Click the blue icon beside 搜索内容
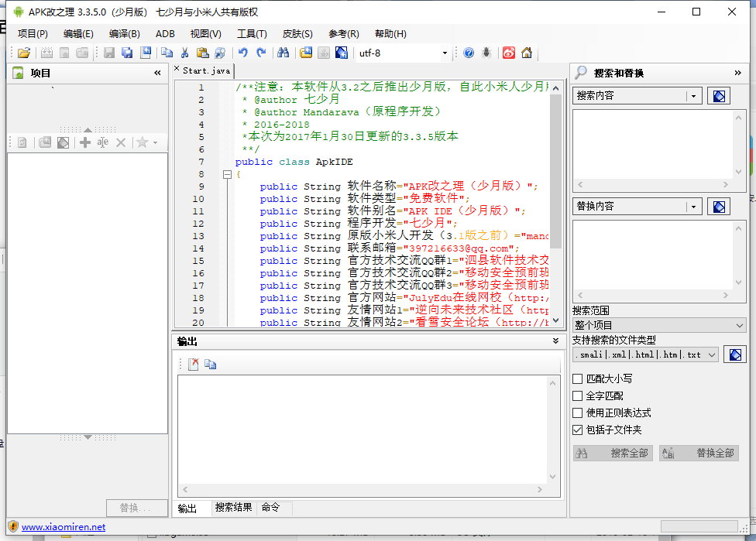This screenshot has height=541, width=756. 718,96
